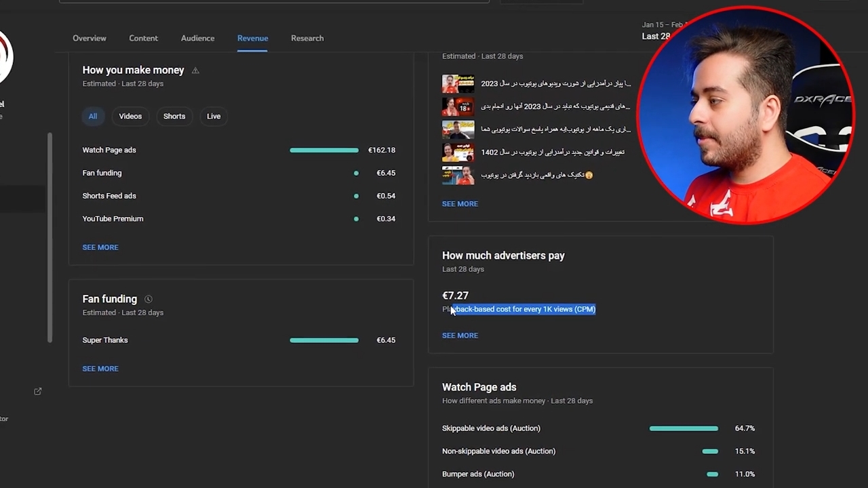Click the Watch Page ads revenue bar

[x=324, y=150]
